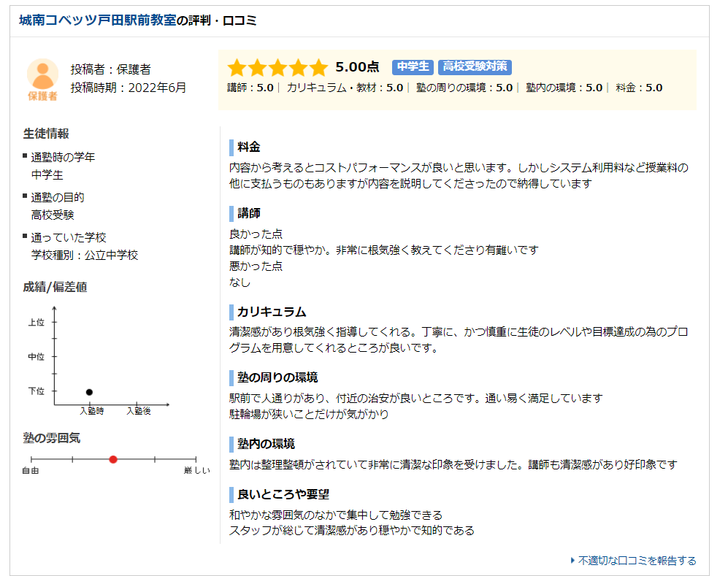The height and width of the screenshot is (576, 728).
Task: Click the 中位 axis label
Action: tap(37, 356)
